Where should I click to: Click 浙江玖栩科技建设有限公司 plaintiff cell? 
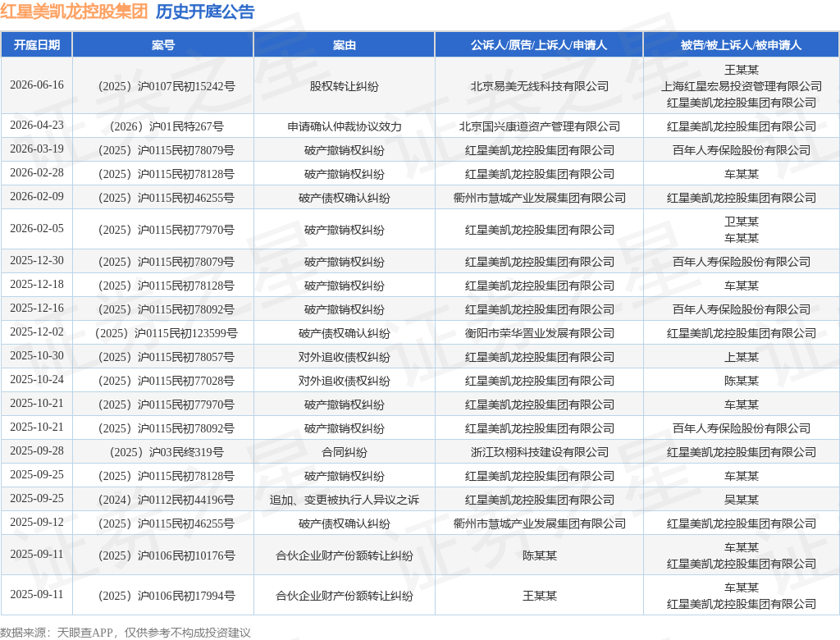[x=540, y=452]
